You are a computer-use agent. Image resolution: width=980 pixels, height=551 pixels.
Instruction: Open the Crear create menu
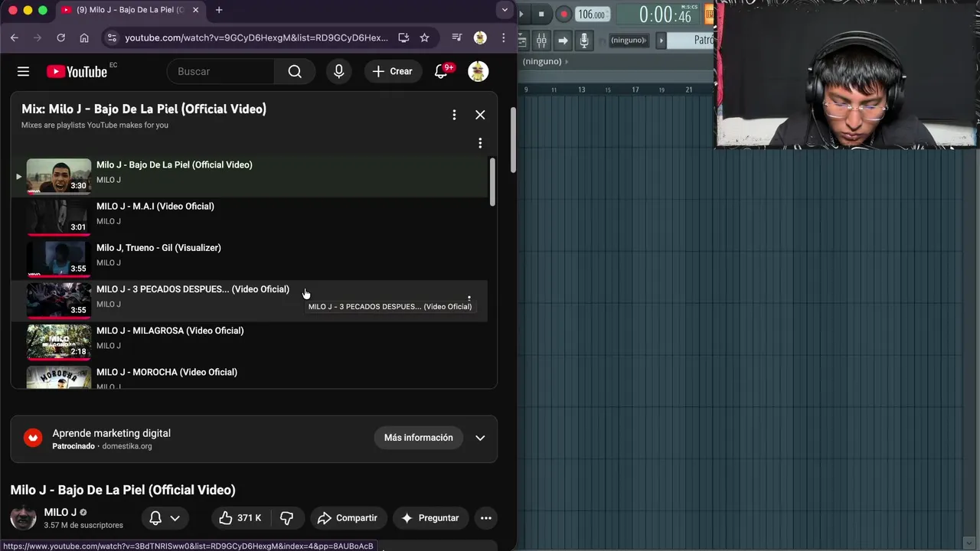393,71
